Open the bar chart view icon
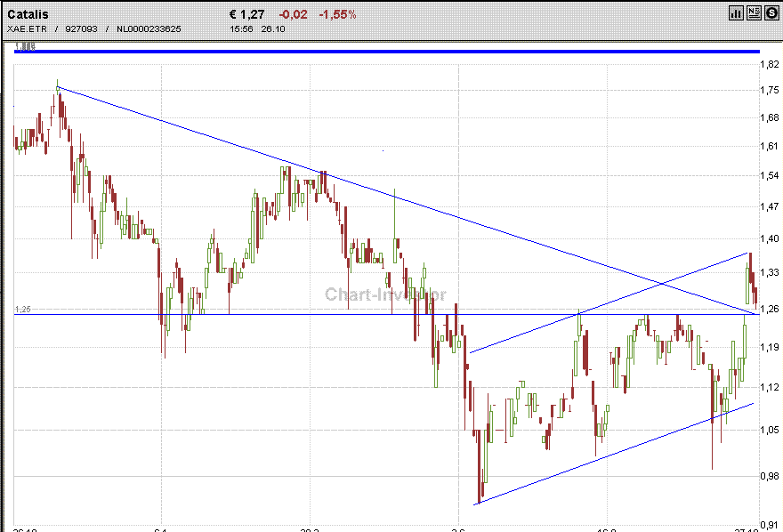This screenshot has width=783, height=532. pyautogui.click(x=736, y=12)
